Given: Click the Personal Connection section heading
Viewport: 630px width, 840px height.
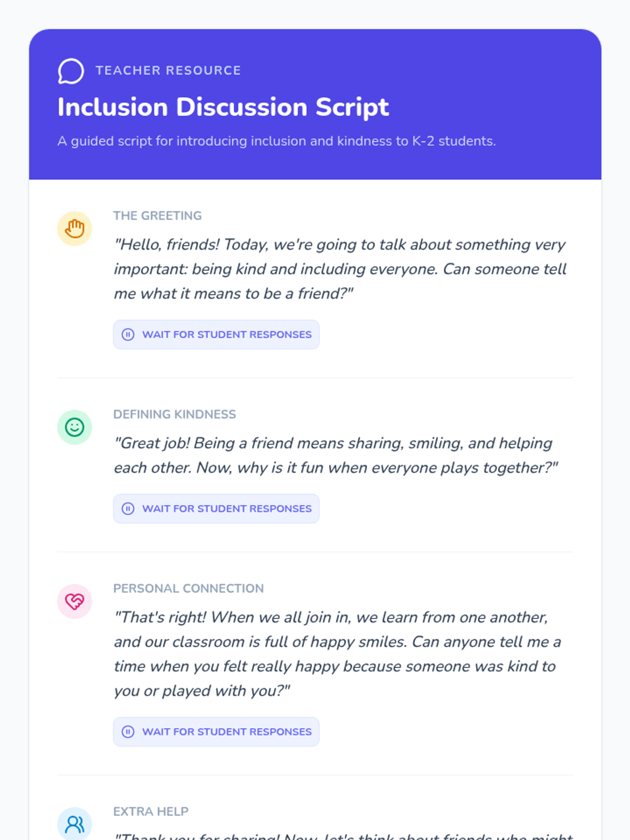Looking at the screenshot, I should [188, 589].
